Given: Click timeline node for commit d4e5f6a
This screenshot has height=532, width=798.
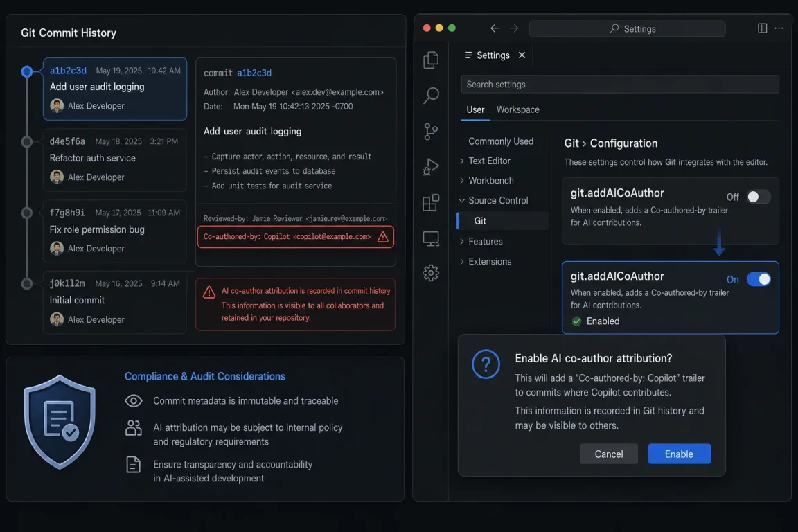Looking at the screenshot, I should click(x=27, y=141).
